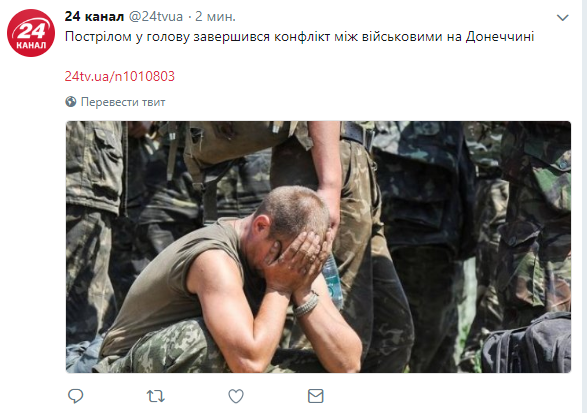587x413 pixels.
Task: Open the red 24 канал profile avatar
Action: 31,33
